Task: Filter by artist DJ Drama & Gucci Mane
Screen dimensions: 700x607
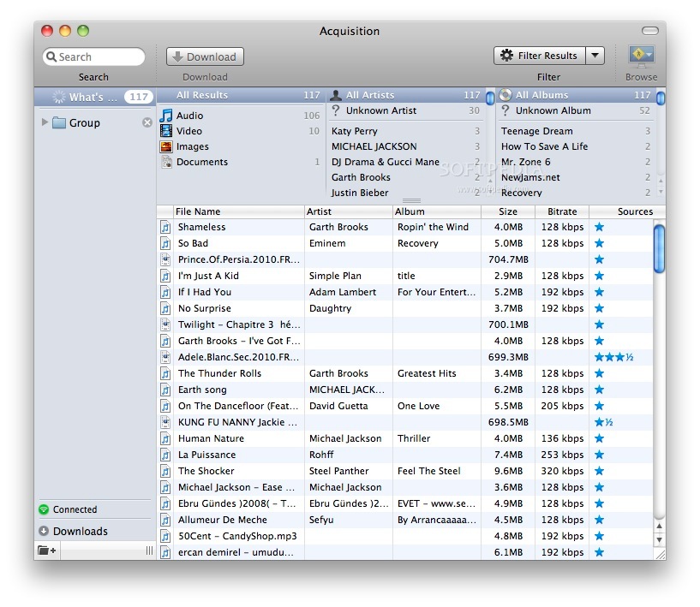Action: coord(406,162)
